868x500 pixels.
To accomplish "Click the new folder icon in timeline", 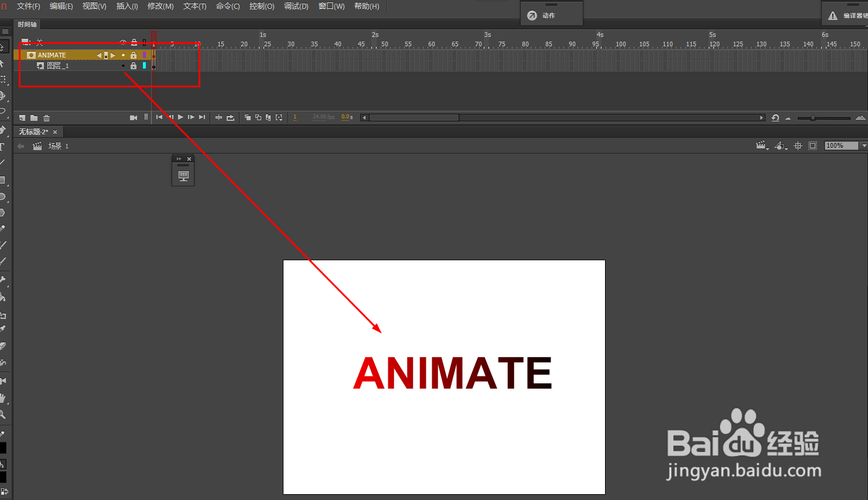I will coord(34,118).
